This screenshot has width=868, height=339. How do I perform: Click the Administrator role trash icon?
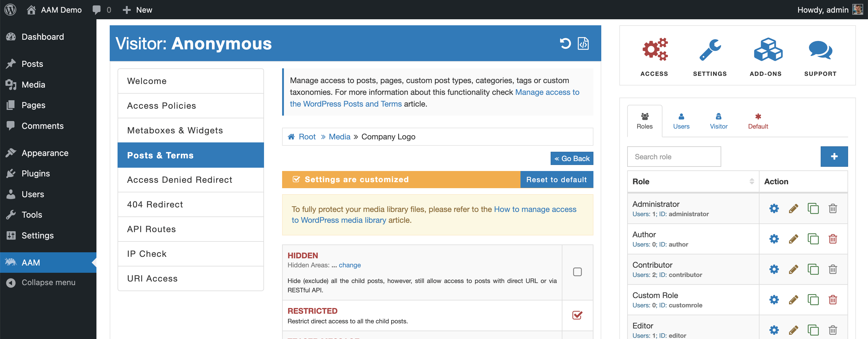[x=833, y=208]
